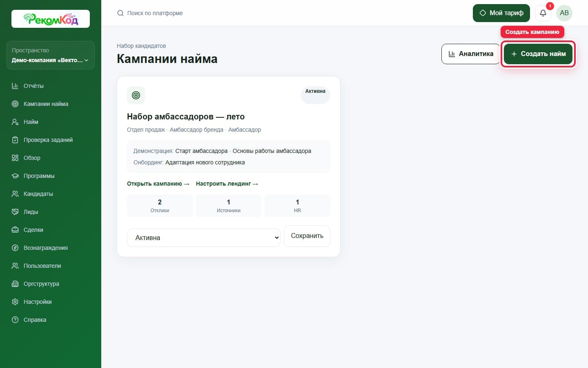The height and width of the screenshot is (368, 588).
Task: Expand the Пространство workspace selector
Action: [51, 55]
